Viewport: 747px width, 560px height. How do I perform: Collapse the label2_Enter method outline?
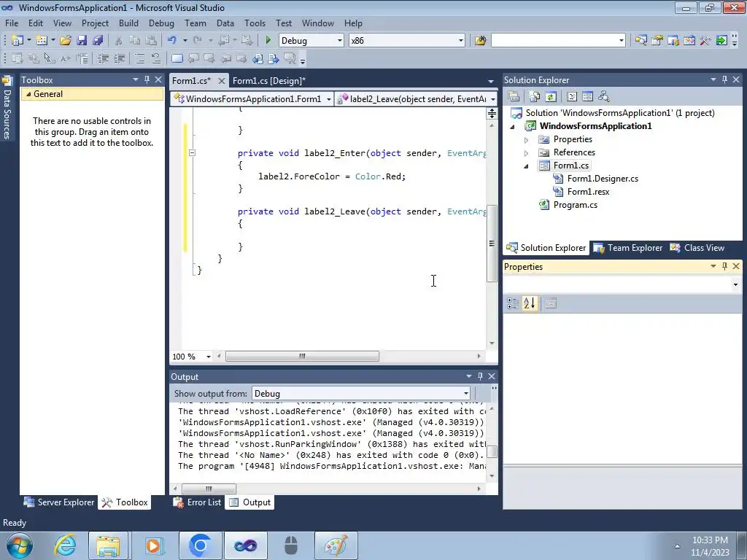[192, 153]
